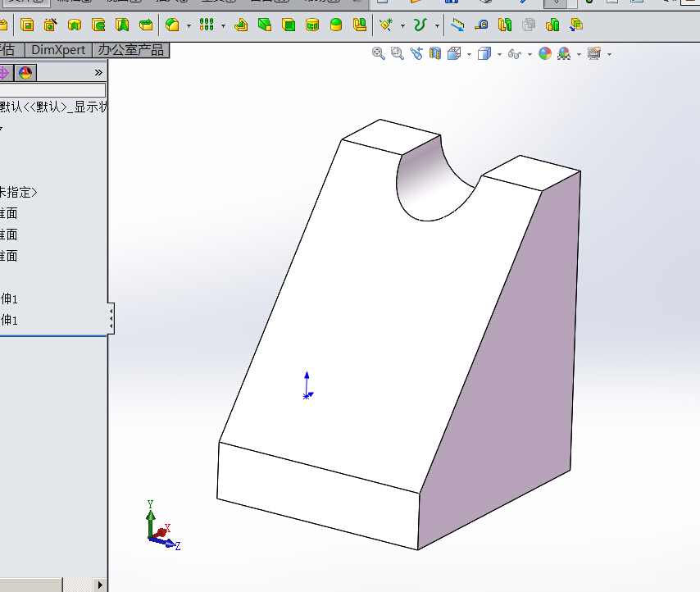Switch to the 办公室产品 tab
Screen dimensions: 700x592
coord(131,49)
